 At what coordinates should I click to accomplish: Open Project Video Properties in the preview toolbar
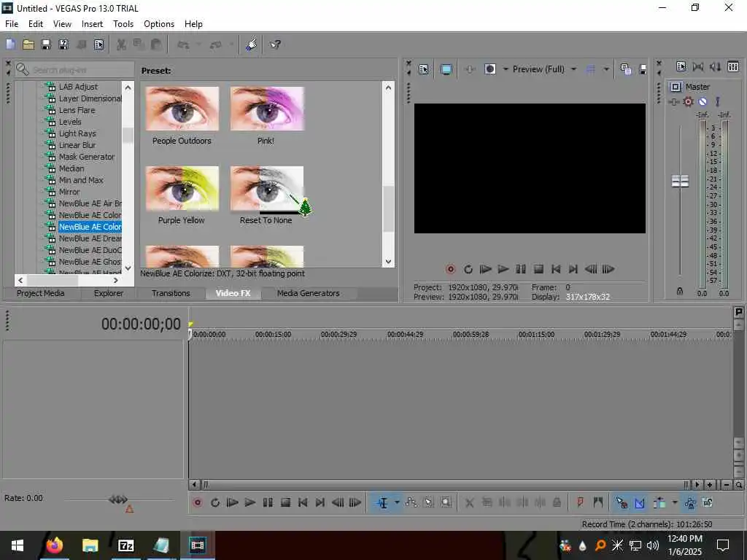tap(424, 69)
